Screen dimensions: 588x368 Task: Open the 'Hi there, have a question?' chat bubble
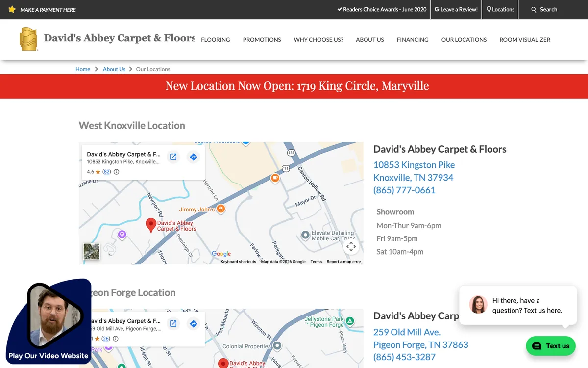[x=518, y=305]
